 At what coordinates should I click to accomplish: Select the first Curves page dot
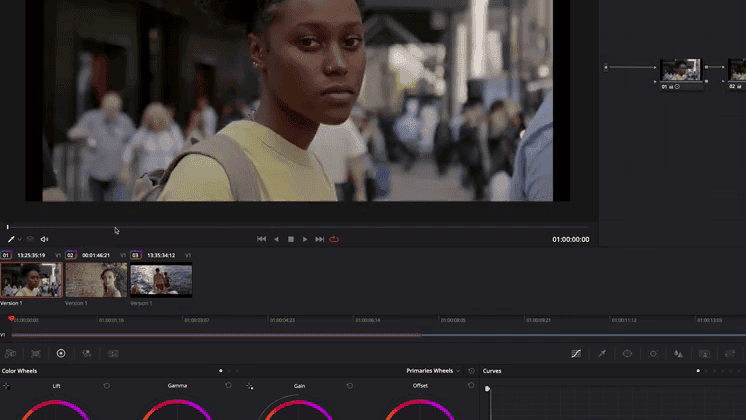click(698, 371)
